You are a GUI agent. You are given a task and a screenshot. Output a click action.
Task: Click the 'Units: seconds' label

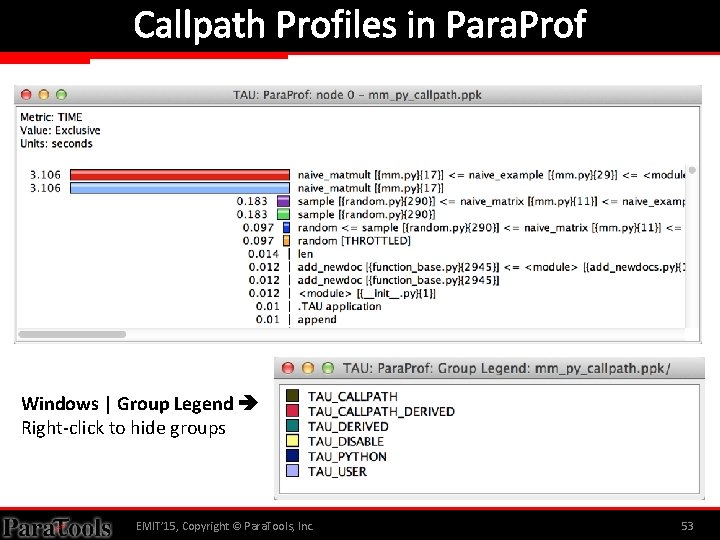tap(56, 144)
